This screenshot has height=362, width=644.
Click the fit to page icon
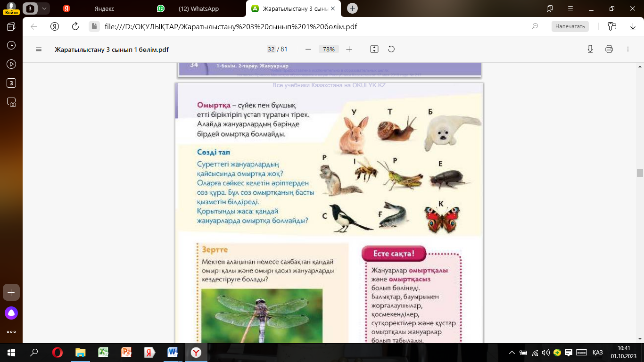click(374, 49)
